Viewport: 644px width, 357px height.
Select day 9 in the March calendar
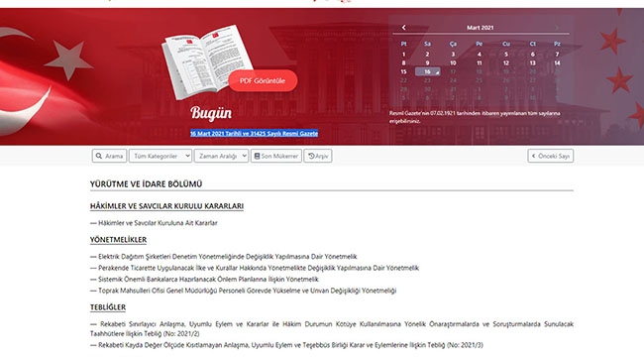click(428, 62)
